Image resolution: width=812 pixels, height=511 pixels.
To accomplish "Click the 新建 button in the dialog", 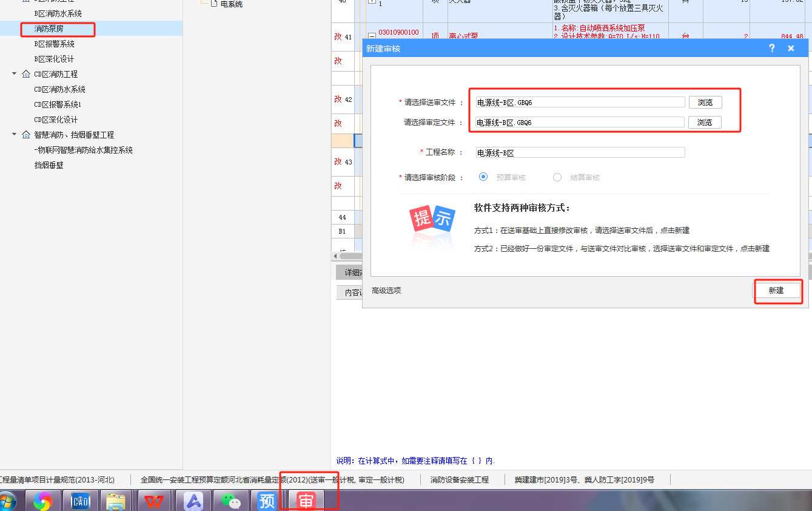I will (776, 291).
